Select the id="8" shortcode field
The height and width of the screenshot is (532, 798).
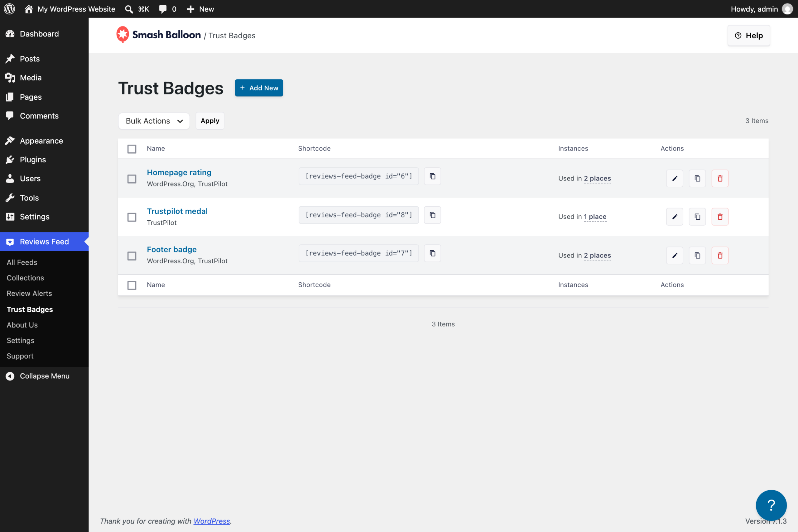pos(358,215)
